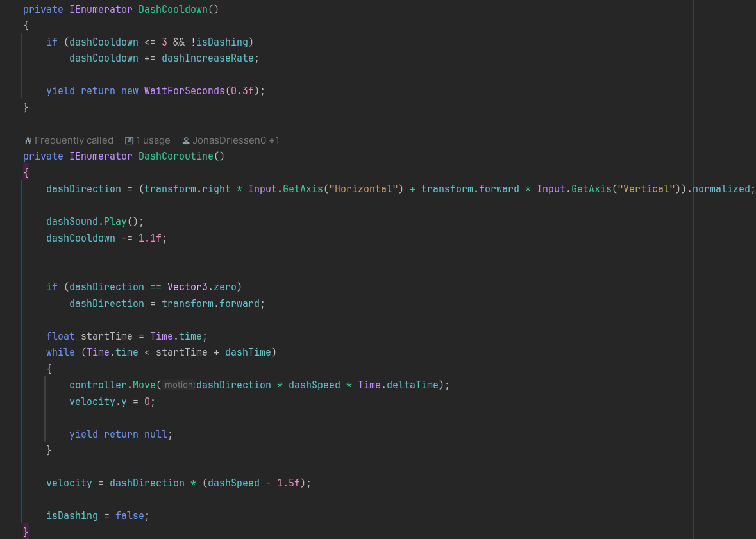
Task: Click the 'false' value in isDashing assignment
Action: 130,516
